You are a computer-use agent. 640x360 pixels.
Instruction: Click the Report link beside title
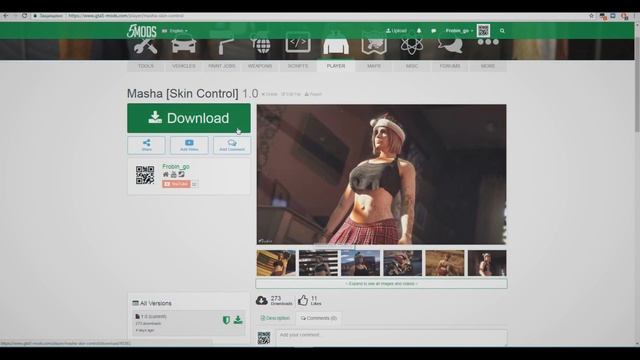click(313, 94)
